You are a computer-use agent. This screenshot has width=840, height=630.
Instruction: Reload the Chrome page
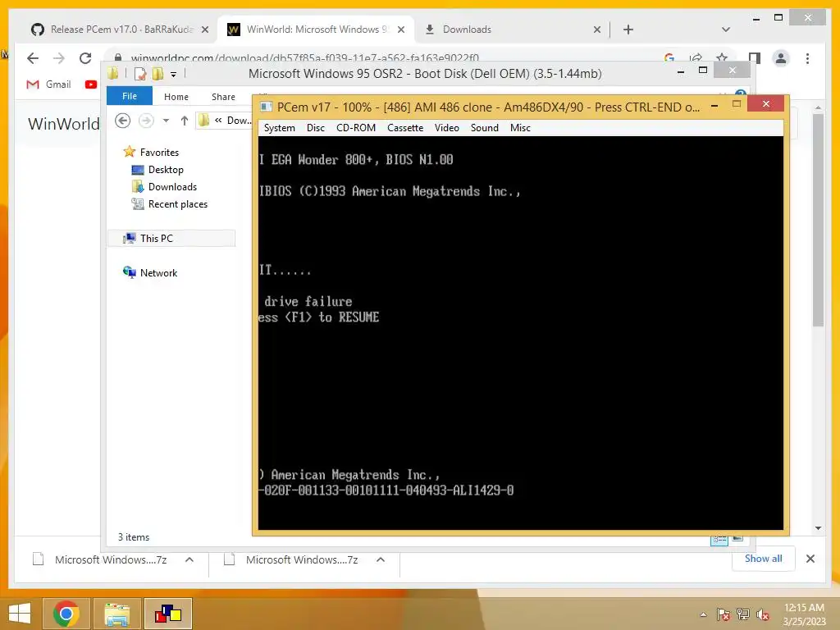click(x=85, y=58)
